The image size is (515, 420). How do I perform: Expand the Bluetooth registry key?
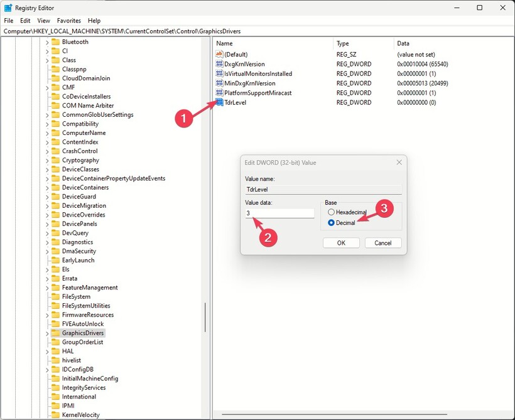(46, 42)
